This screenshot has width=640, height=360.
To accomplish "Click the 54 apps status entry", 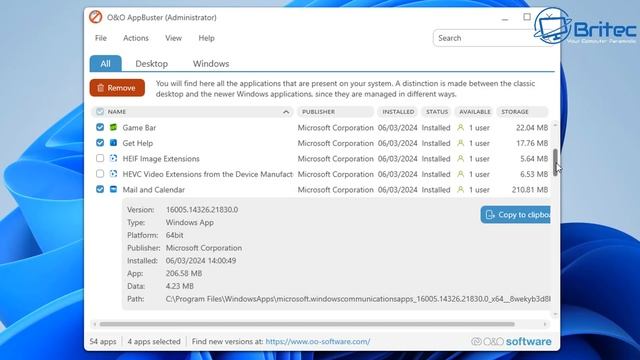I will tap(103, 342).
